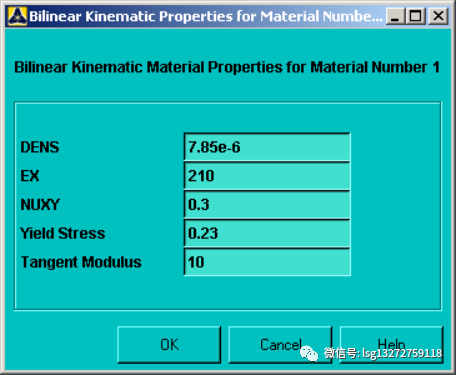Click the Tangent Modulus label
Screen dimensions: 457x375
(x=81, y=262)
